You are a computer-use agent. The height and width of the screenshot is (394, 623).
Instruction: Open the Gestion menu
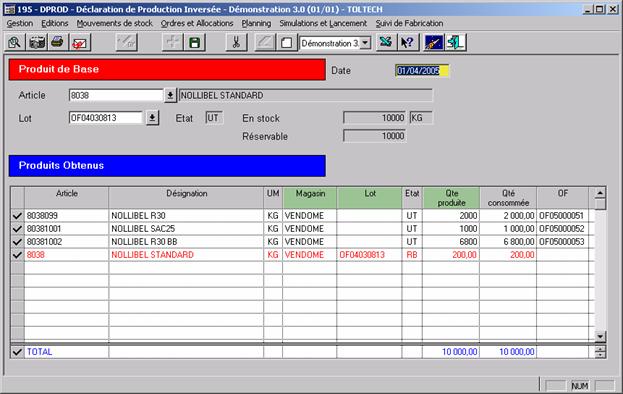tap(20, 23)
